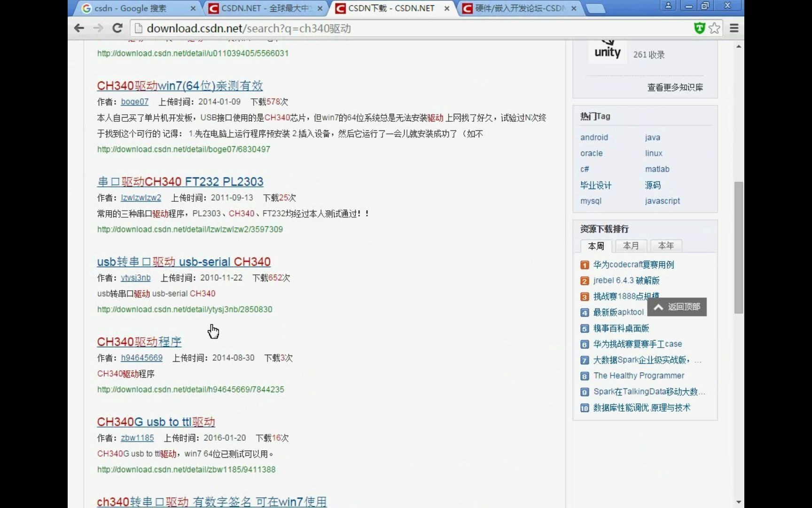
Task: Select the 本月 ranking tab
Action: [631, 246]
